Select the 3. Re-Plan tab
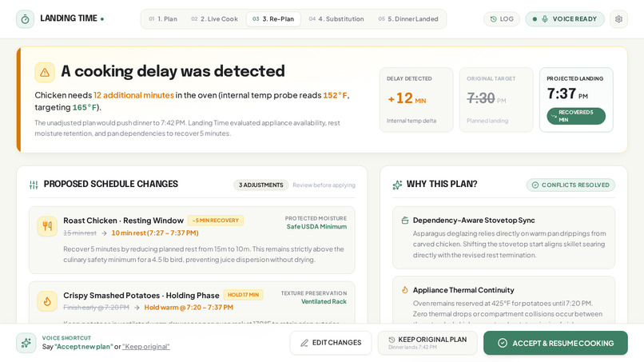644x362 pixels. (x=273, y=19)
